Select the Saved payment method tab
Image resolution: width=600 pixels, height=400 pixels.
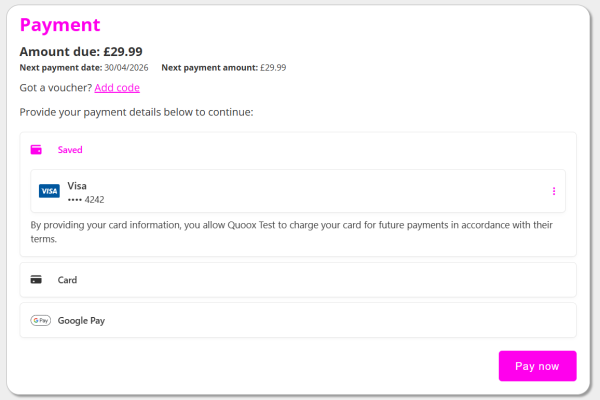70,150
